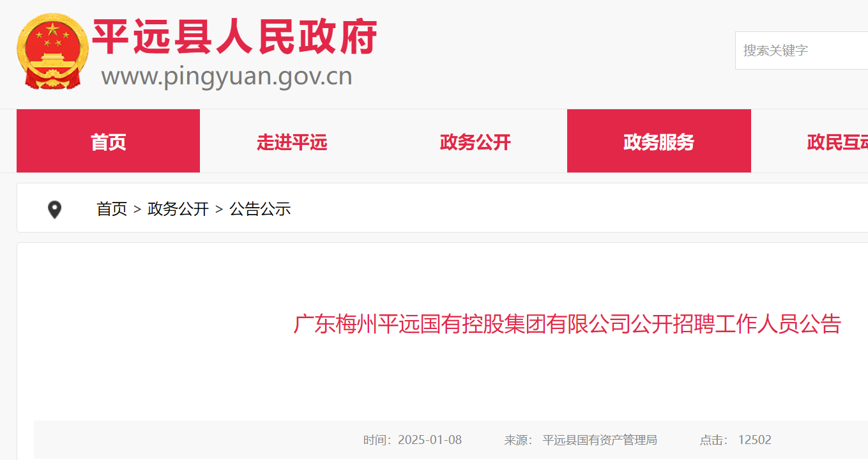Click the red recruitment announcement headline

click(x=567, y=324)
